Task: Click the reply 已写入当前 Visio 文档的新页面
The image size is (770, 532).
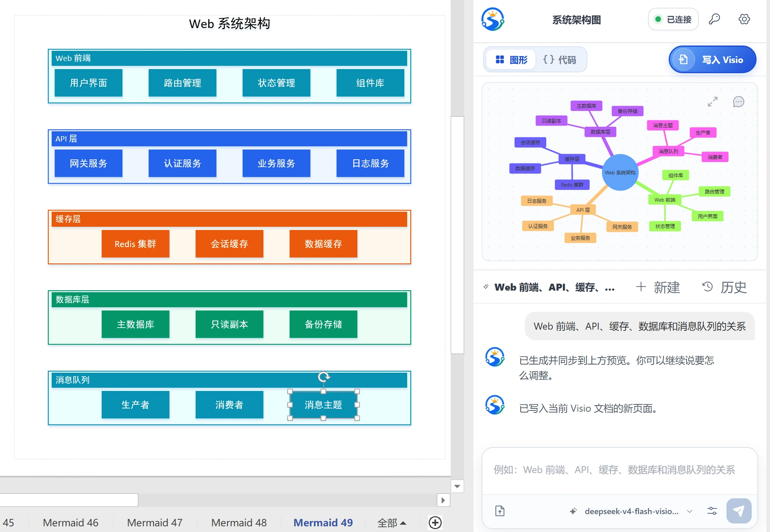Action: (589, 408)
